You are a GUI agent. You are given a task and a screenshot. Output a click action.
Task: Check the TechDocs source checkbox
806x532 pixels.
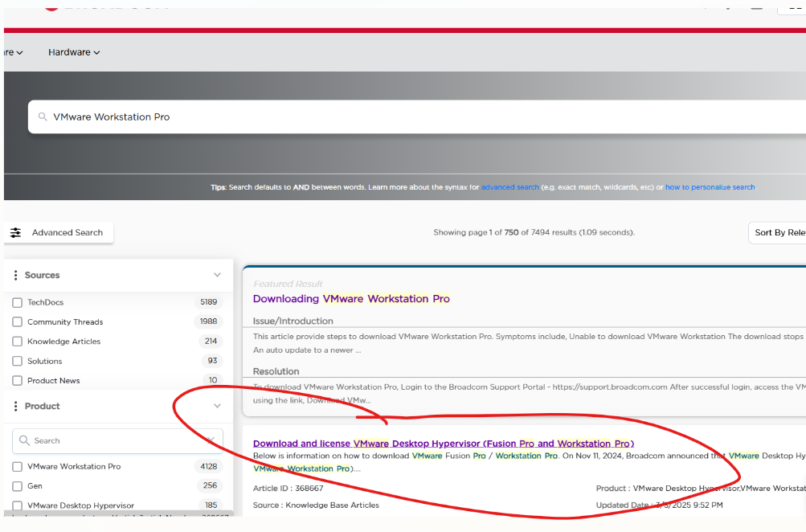pos(17,302)
